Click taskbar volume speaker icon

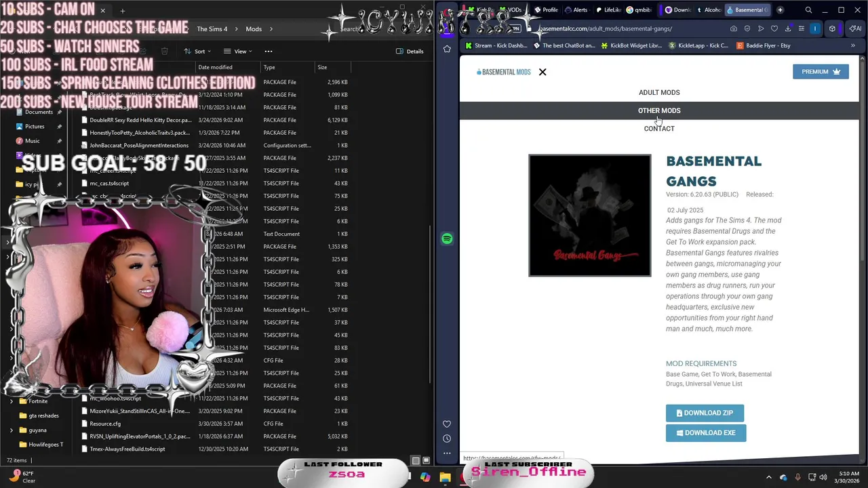pyautogui.click(x=824, y=477)
